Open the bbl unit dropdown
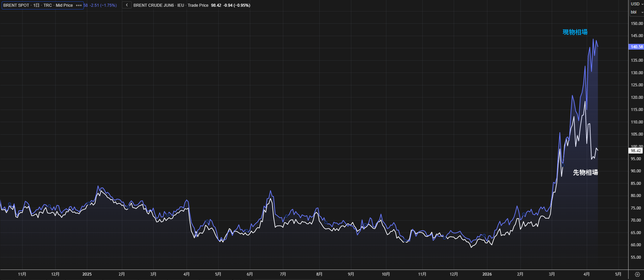The height and width of the screenshot is (280, 644). [637, 12]
